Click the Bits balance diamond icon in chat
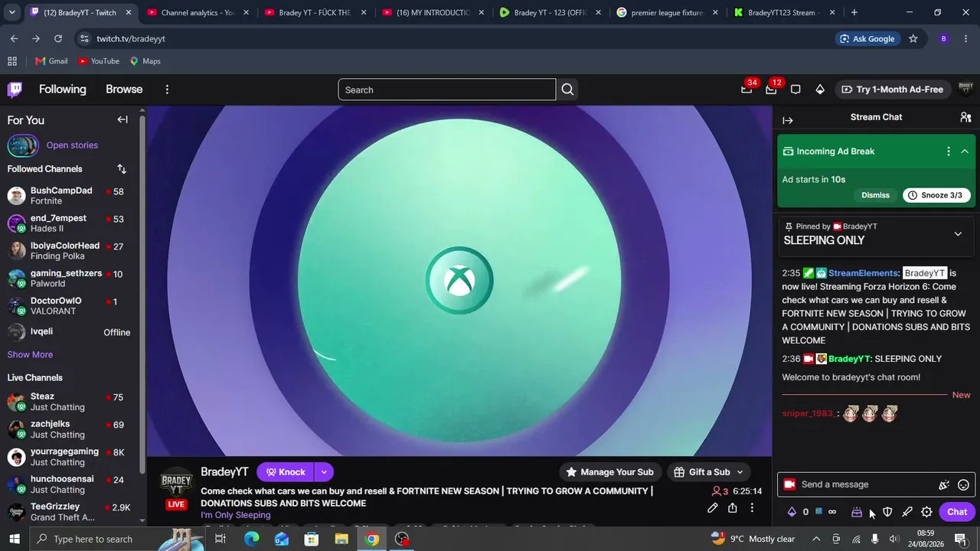The height and width of the screenshot is (551, 980). pyautogui.click(x=792, y=512)
